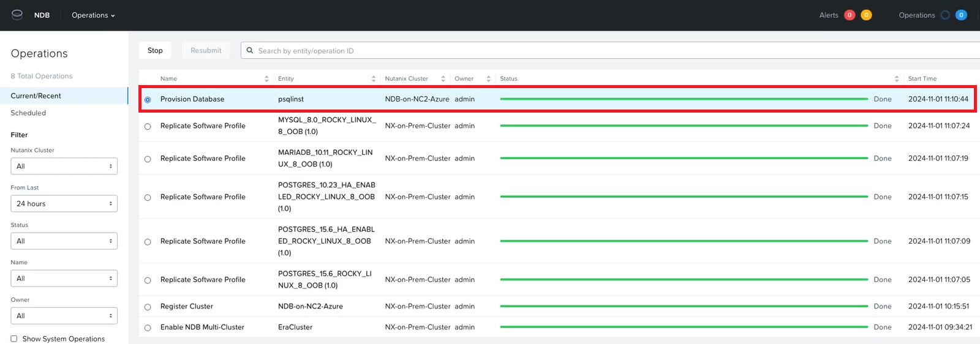
Task: Sort by Name column arrows
Action: pos(266,78)
